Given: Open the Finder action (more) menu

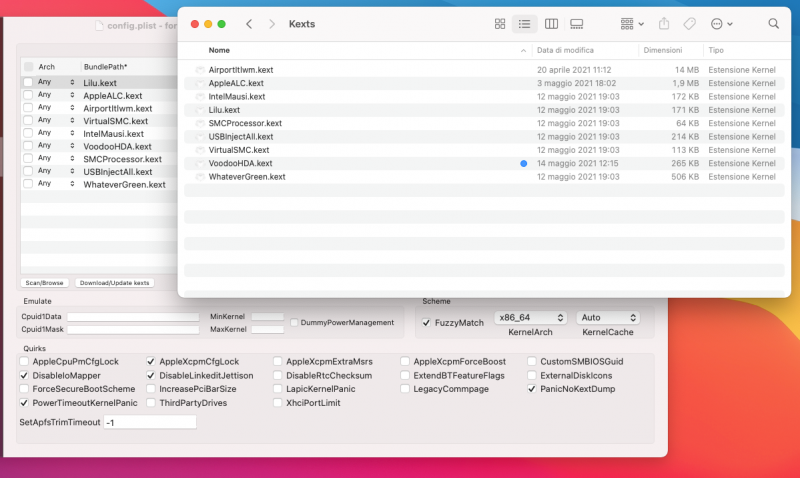Looking at the screenshot, I should 721,24.
